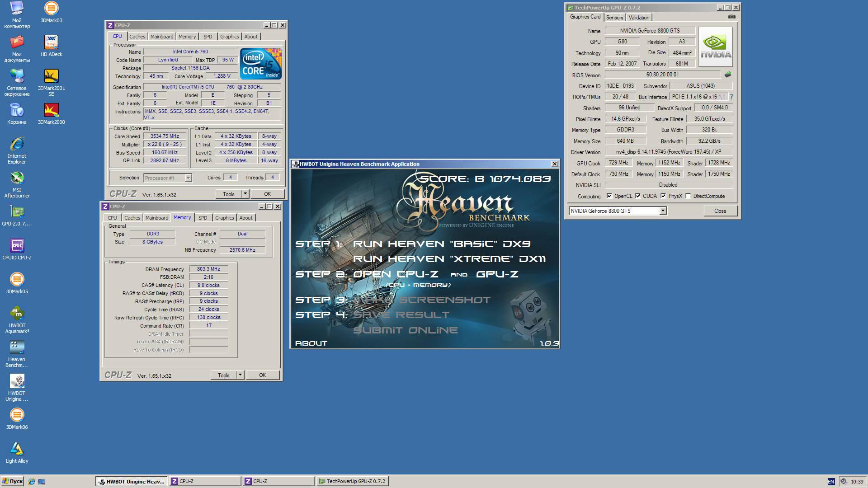This screenshot has height=488, width=868.
Task: Click the Intel Core i5 logo in CPU-Z
Action: coord(261,64)
